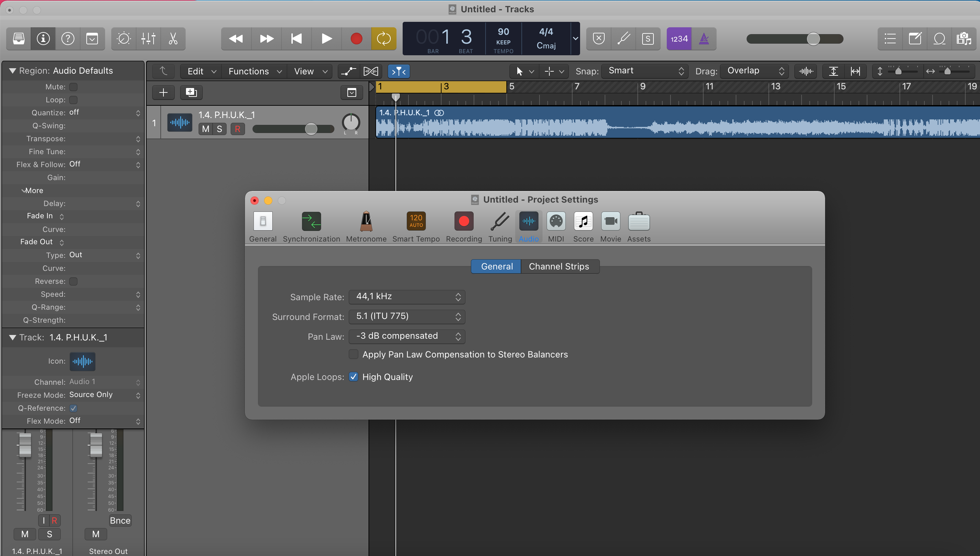This screenshot has height=556, width=980.
Task: Click the Bnce button on Stereo Out
Action: coord(120,521)
